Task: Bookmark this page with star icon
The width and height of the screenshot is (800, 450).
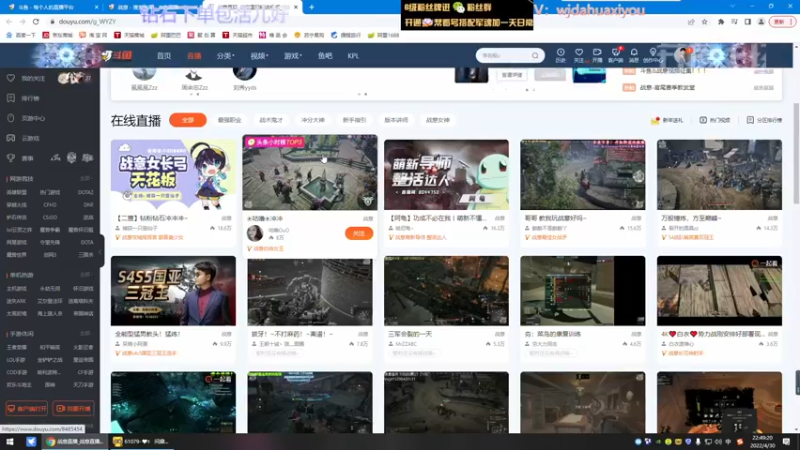Action: coord(705,21)
